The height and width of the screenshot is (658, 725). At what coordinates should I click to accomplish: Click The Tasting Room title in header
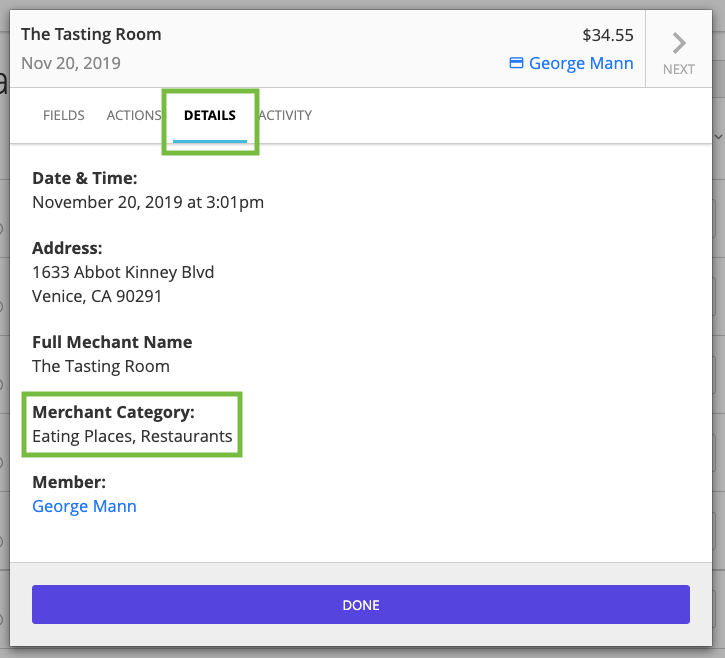pyautogui.click(x=91, y=34)
